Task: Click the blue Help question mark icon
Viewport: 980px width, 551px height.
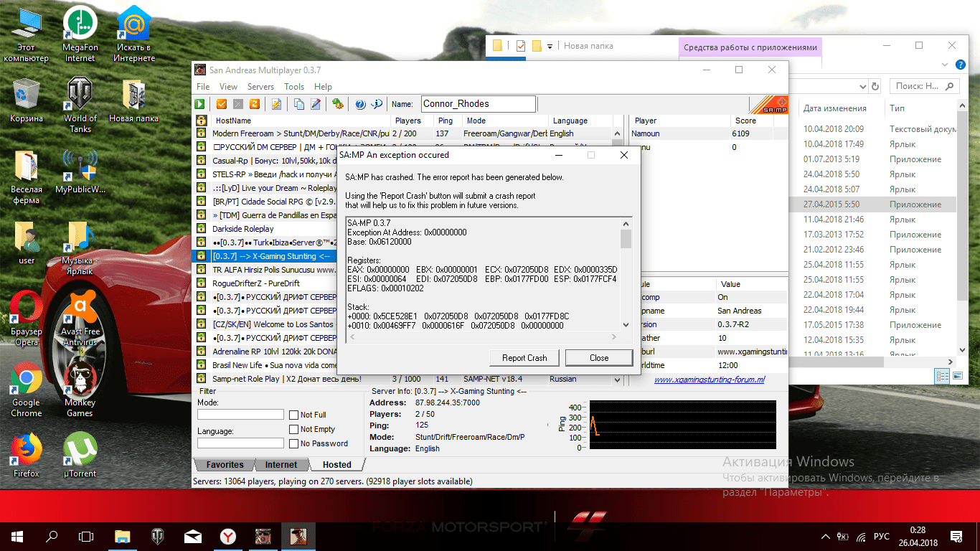Action: pos(360,104)
